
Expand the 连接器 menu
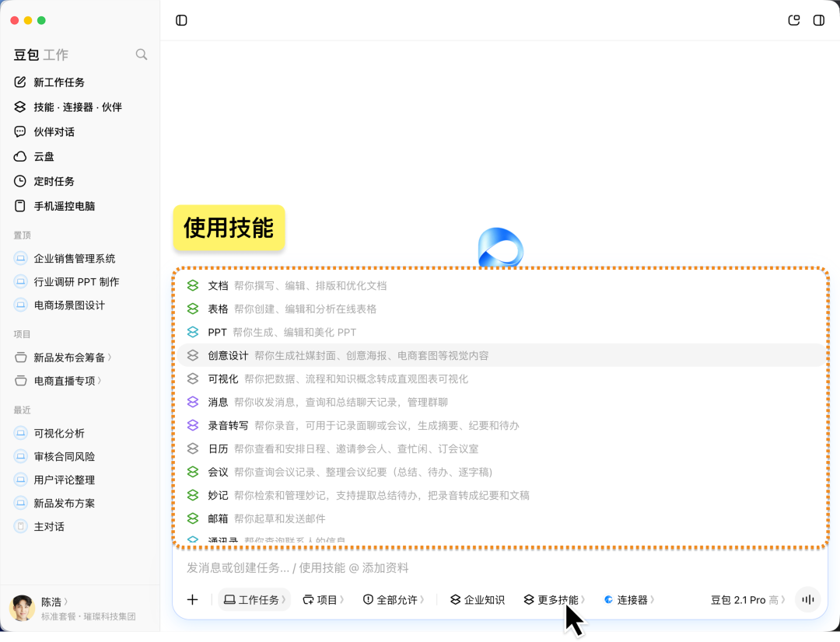point(629,600)
